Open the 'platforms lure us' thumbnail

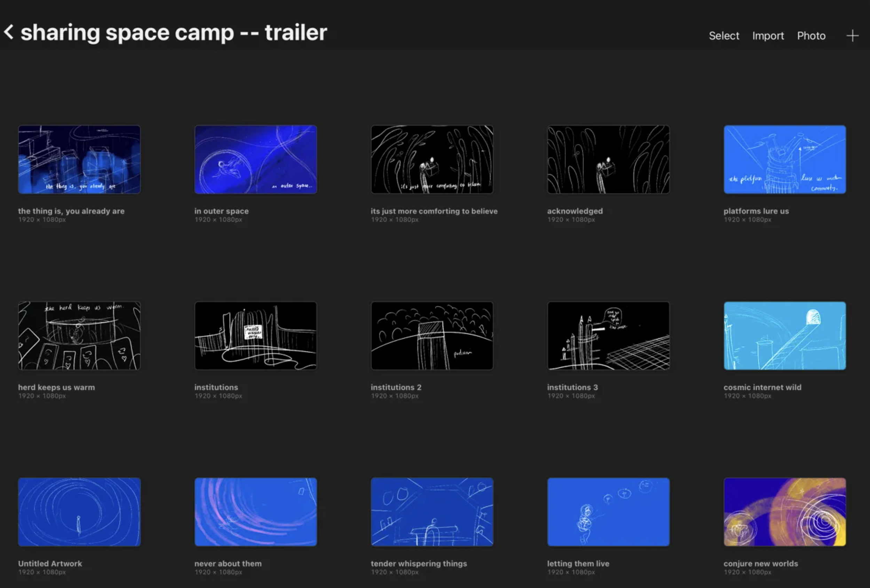point(785,159)
